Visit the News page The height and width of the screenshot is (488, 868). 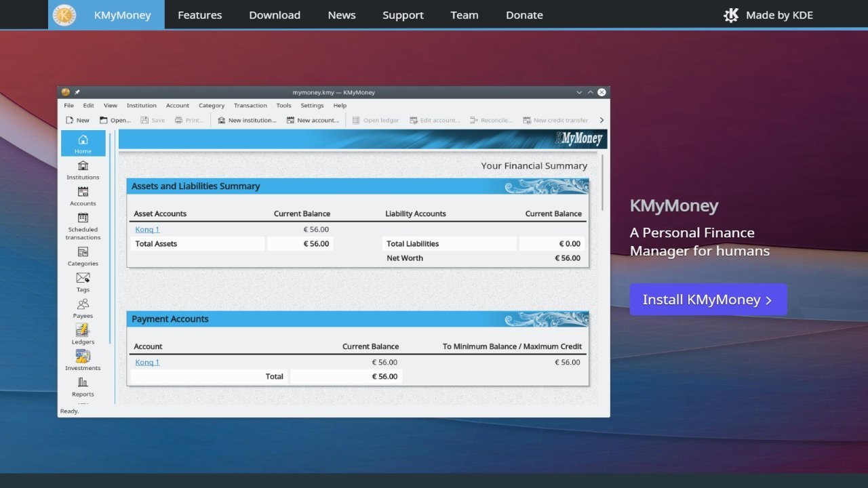point(342,15)
